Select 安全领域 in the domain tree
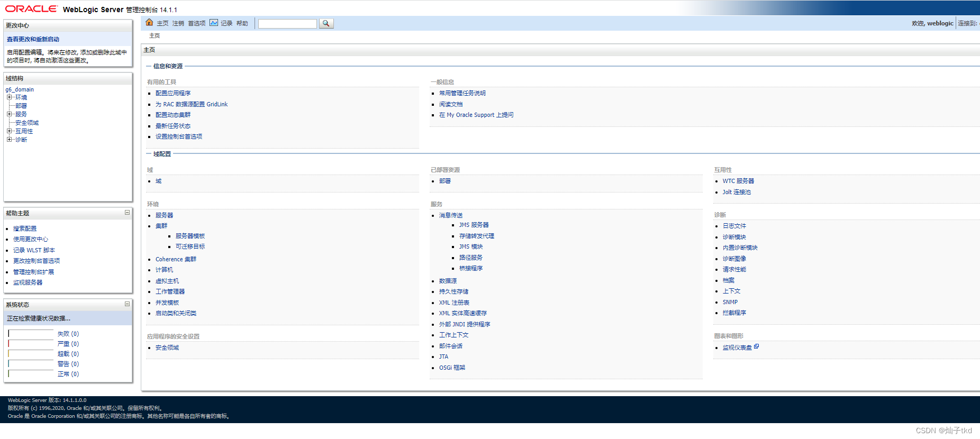 coord(27,123)
